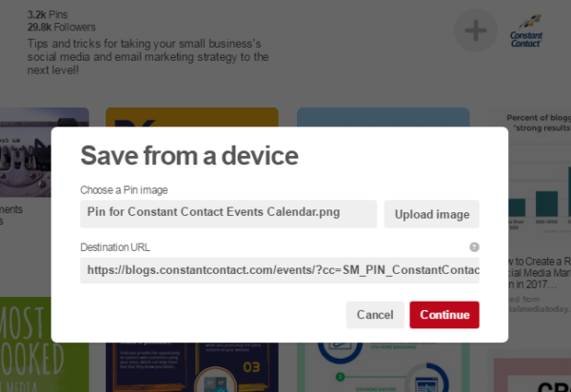The width and height of the screenshot is (571, 392).
Task: Click the Destination URL help question icon
Action: tap(474, 247)
